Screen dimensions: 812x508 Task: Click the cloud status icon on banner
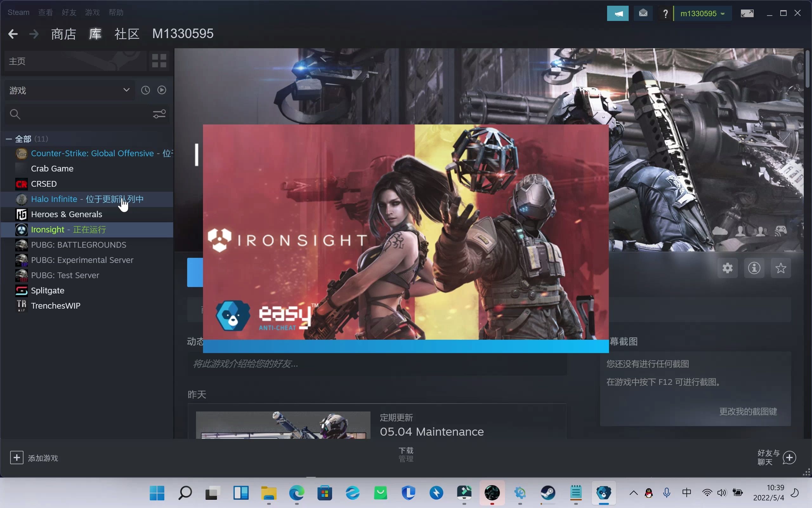(720, 231)
